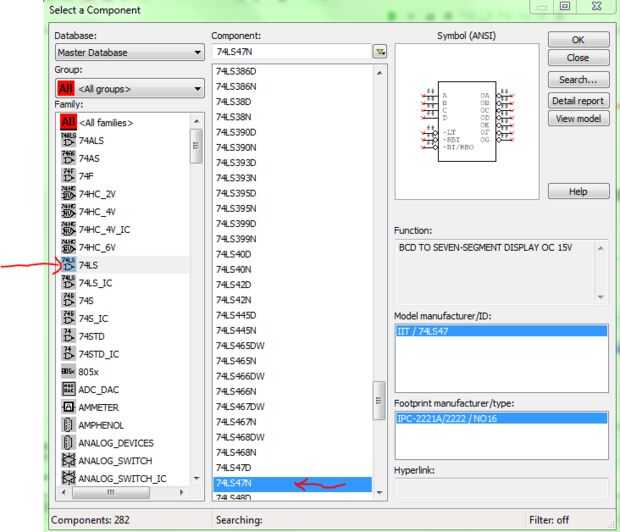Select the 74STD family icon

(68, 336)
